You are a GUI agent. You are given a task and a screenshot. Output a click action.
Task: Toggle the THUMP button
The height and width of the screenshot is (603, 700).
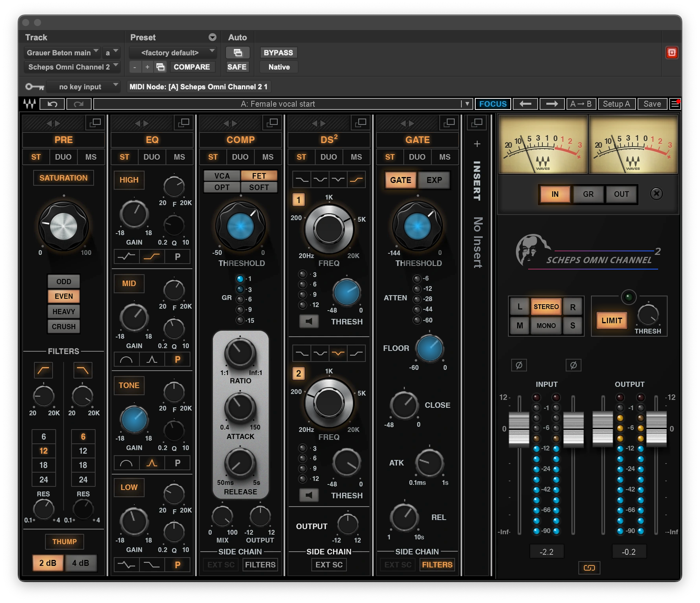click(x=64, y=541)
